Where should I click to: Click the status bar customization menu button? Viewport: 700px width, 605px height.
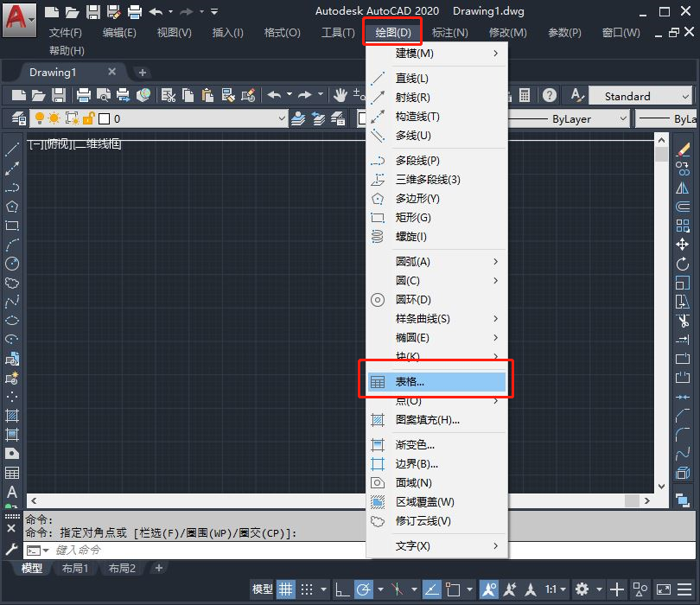(x=684, y=589)
